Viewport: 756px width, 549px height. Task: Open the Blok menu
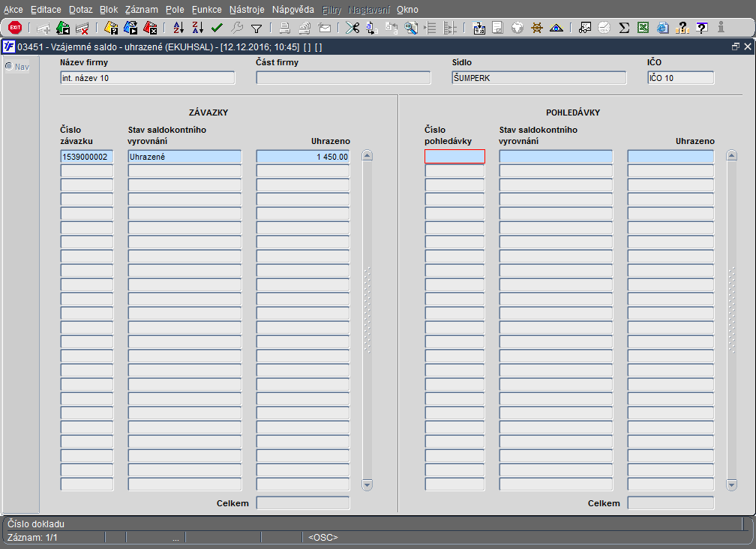[109, 10]
